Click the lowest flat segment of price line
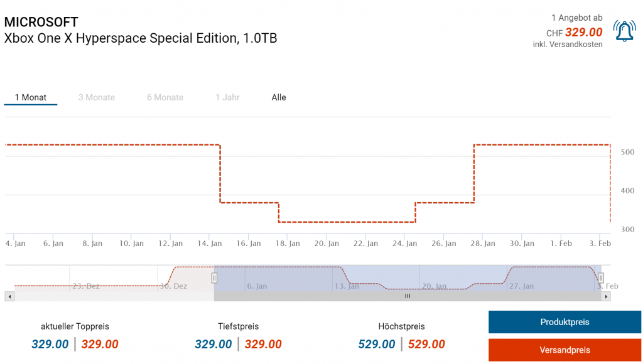643x364 pixels. click(347, 222)
